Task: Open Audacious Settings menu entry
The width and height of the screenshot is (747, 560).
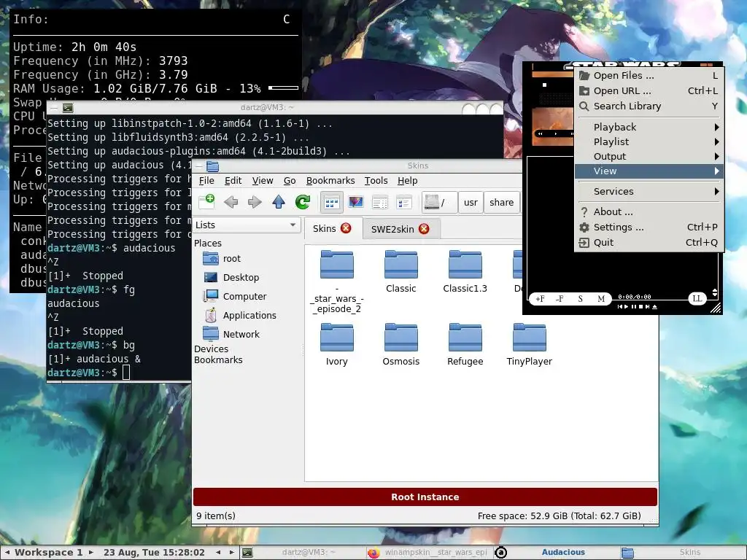Action: point(649,227)
